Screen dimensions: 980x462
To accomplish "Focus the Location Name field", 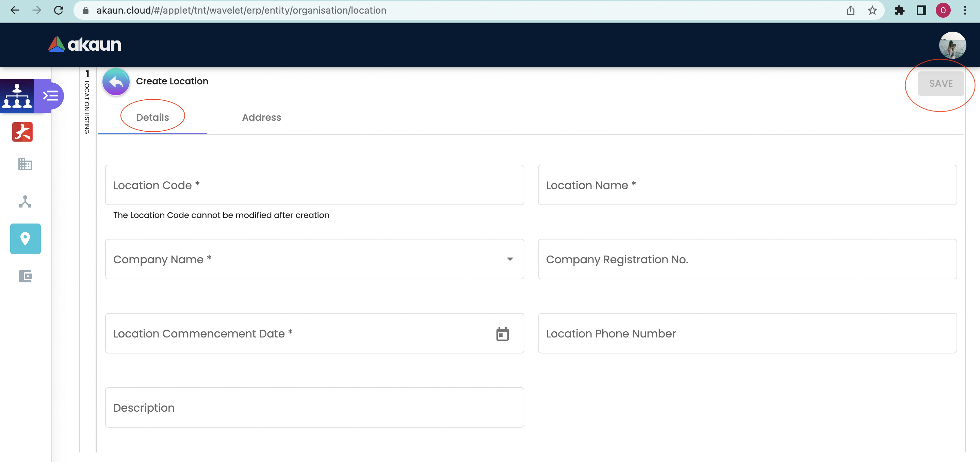I will click(747, 185).
